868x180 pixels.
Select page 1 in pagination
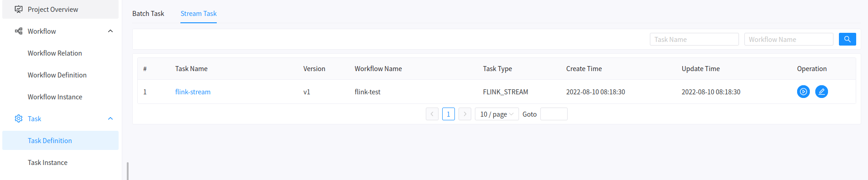pyautogui.click(x=449, y=114)
